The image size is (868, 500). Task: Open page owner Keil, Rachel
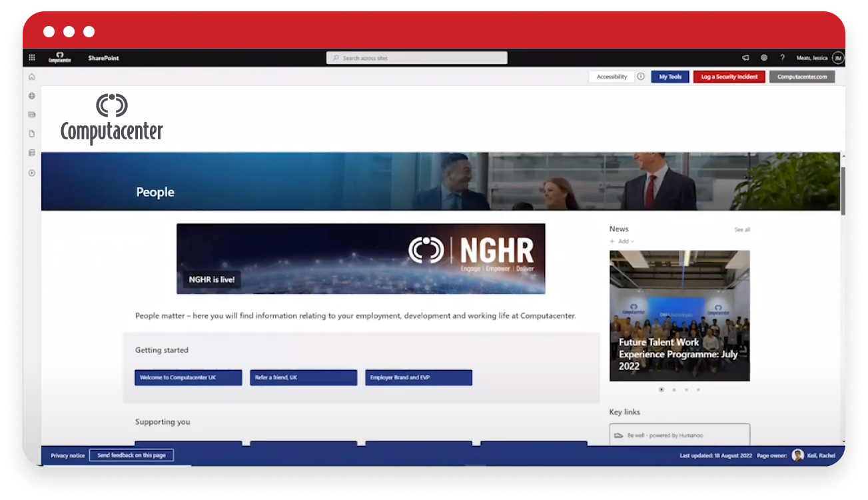click(x=823, y=455)
